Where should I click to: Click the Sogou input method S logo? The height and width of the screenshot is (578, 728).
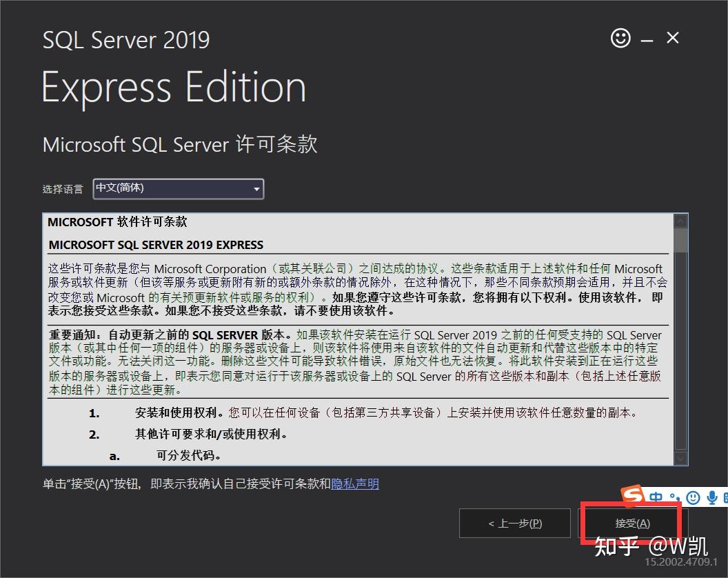[x=633, y=495]
